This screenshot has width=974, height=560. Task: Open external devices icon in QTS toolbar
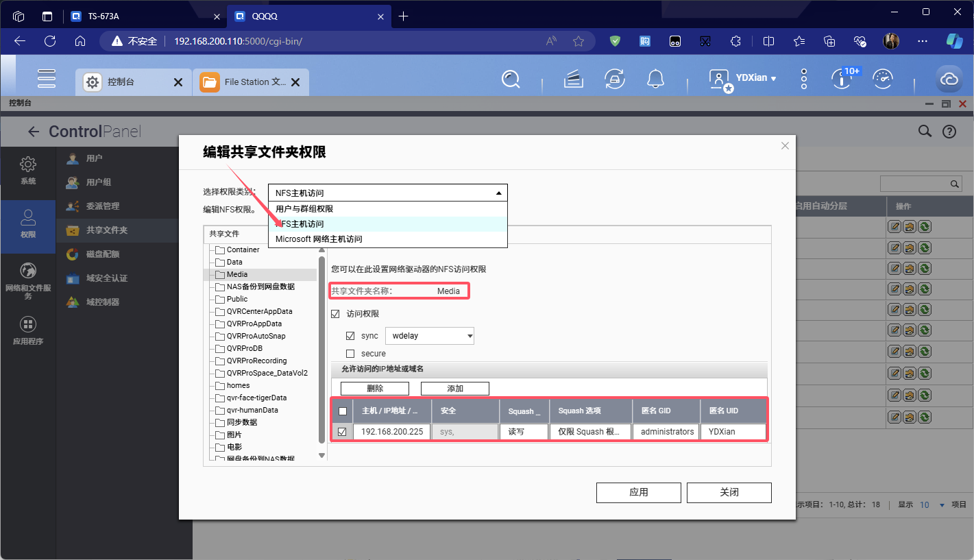tap(615, 79)
